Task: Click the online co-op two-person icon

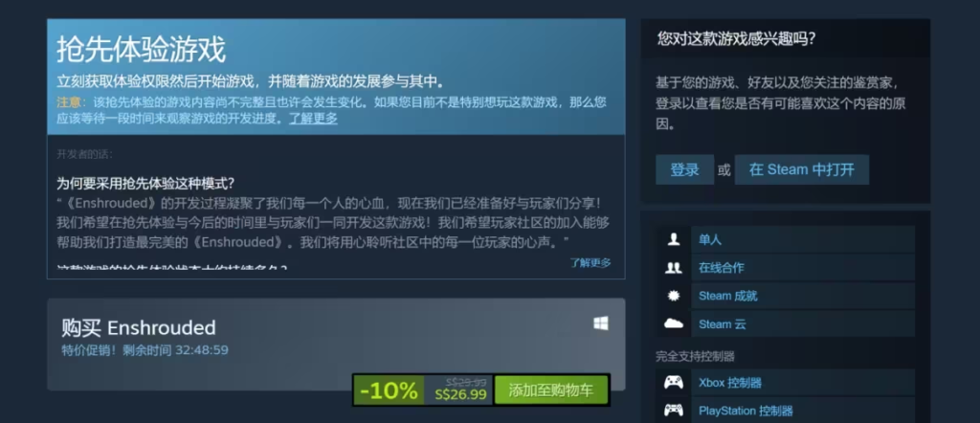Action: 673,268
